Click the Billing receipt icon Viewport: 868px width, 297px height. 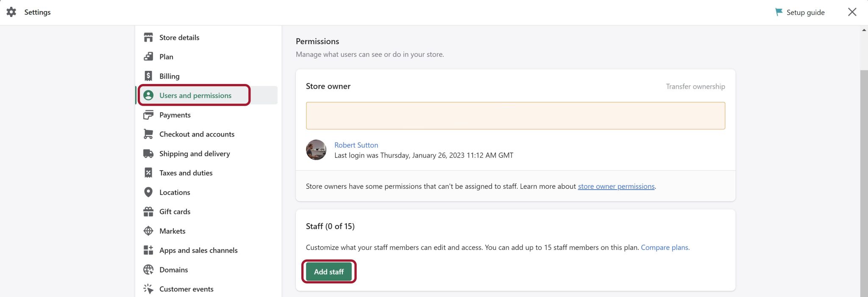click(148, 76)
